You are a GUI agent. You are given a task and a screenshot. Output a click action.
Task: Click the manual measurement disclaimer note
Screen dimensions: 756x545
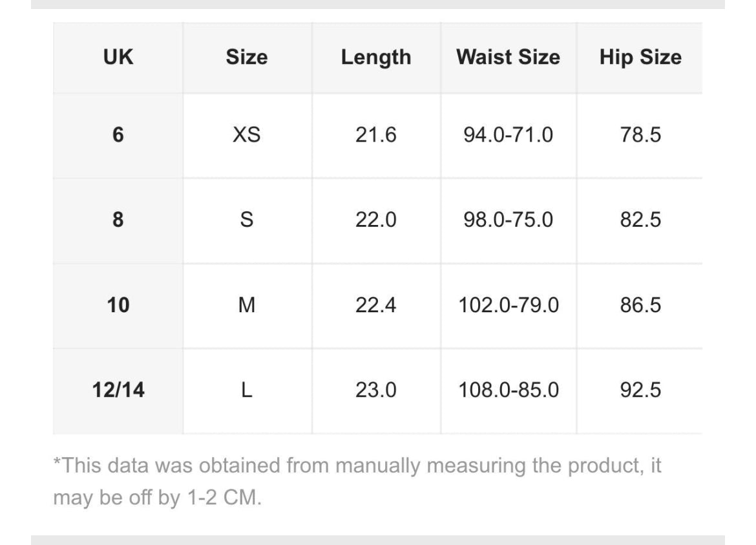click(x=357, y=482)
